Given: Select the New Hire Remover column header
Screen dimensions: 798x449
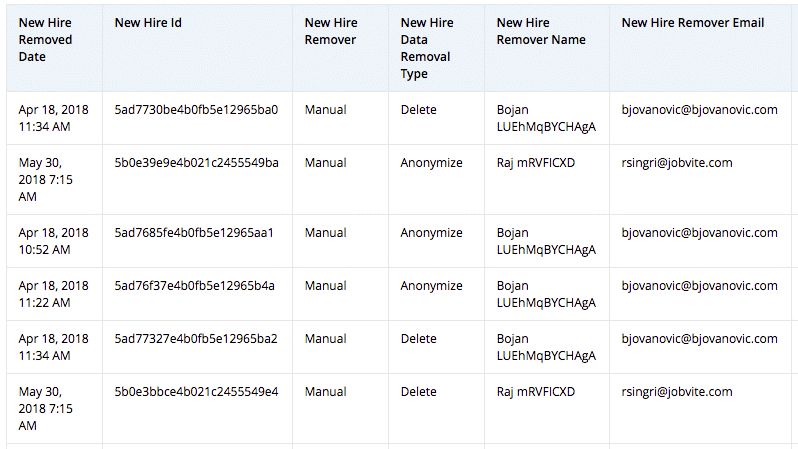Looking at the screenshot, I should pyautogui.click(x=331, y=31).
